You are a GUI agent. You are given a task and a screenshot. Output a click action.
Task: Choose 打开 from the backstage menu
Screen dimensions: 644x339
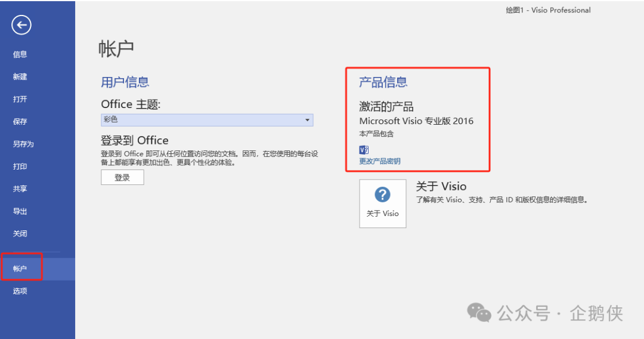[x=20, y=99]
